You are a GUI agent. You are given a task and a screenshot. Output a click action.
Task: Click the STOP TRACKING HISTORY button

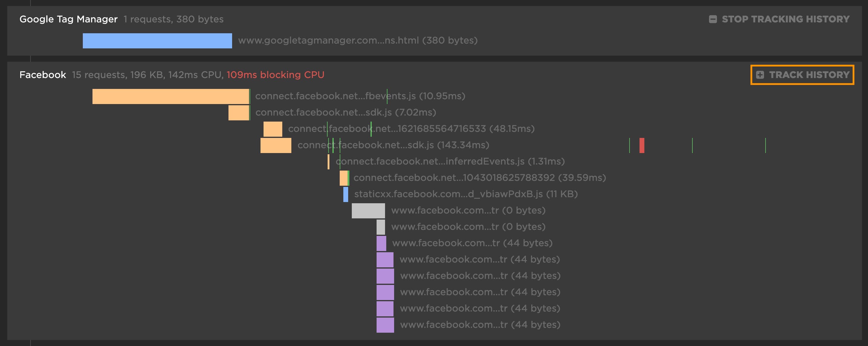779,19
